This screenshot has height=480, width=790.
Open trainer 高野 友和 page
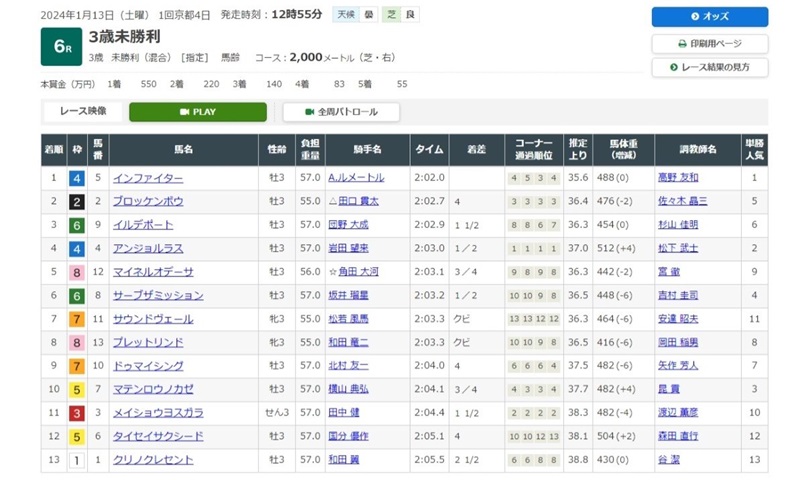[x=679, y=178]
